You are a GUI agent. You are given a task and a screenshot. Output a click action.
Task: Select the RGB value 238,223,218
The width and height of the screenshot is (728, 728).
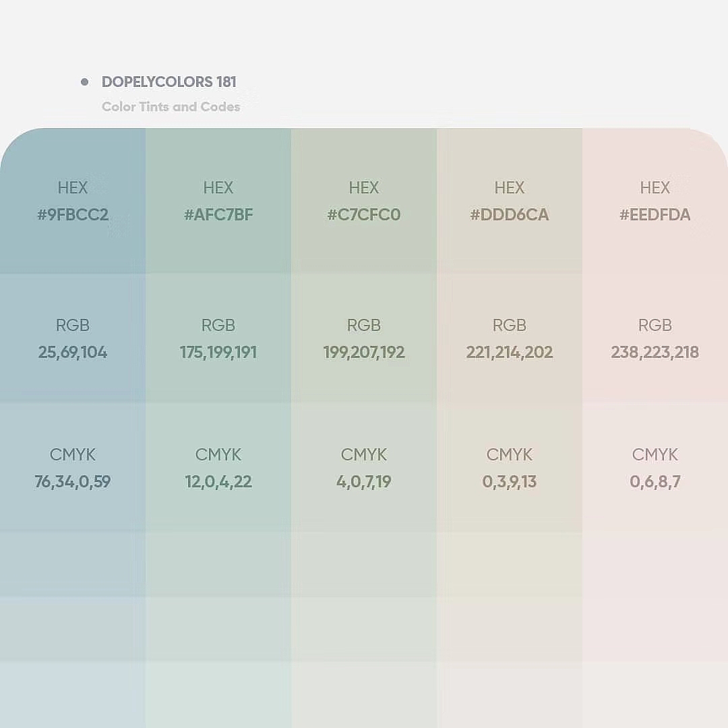tap(655, 353)
